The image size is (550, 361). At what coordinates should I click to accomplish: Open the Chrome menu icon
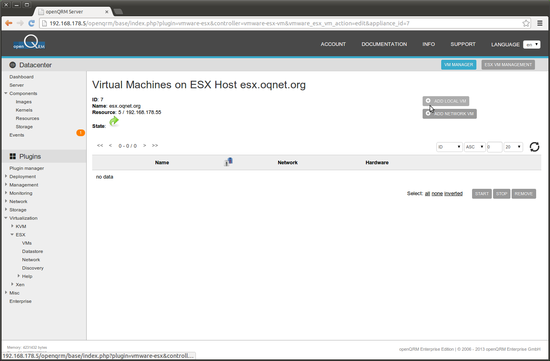click(x=540, y=23)
